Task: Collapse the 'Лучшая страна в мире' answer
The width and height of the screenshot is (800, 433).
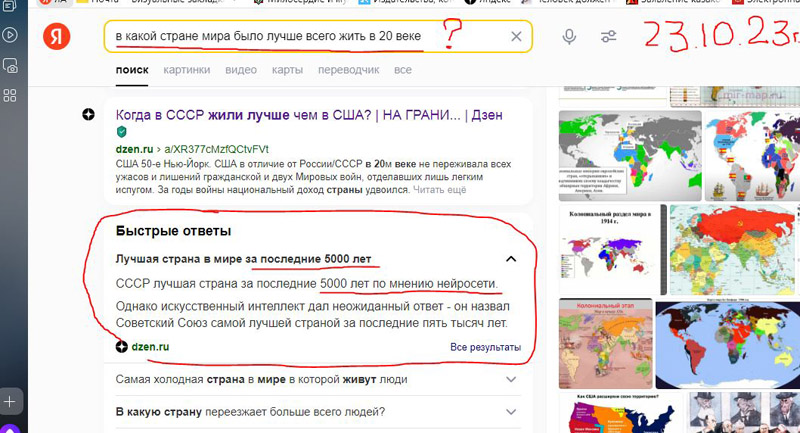Action: tap(511, 259)
